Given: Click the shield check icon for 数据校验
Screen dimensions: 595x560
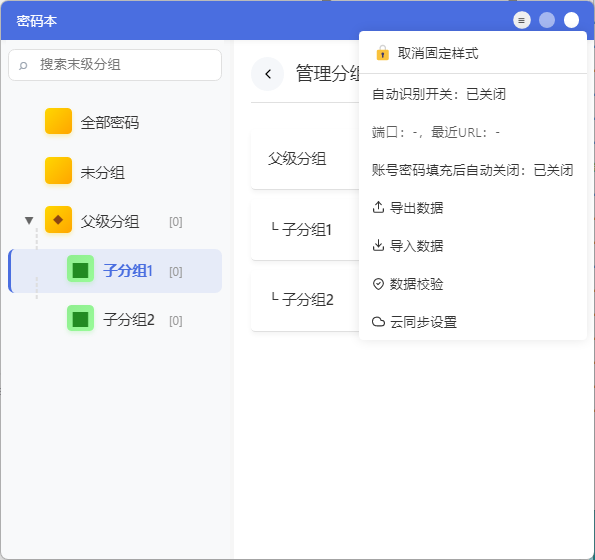Looking at the screenshot, I should point(378,284).
